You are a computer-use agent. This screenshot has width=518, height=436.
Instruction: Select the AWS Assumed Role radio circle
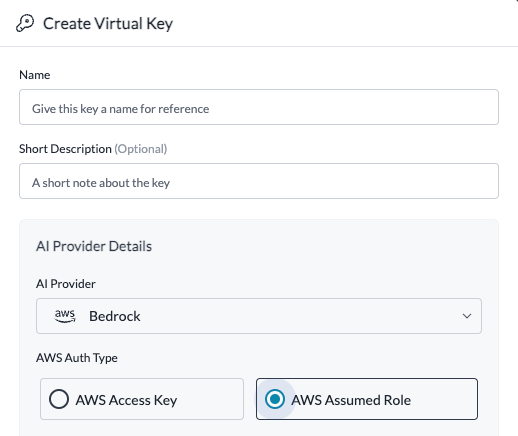[275, 399]
